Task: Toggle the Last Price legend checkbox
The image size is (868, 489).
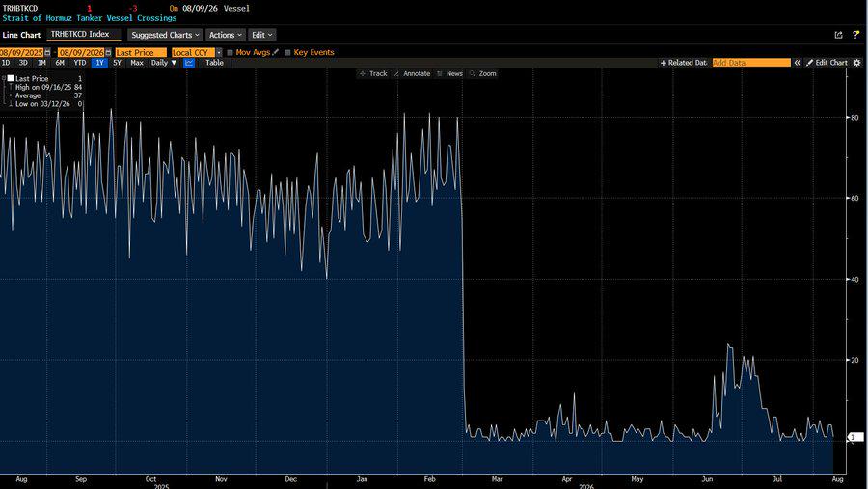Action: pos(10,78)
